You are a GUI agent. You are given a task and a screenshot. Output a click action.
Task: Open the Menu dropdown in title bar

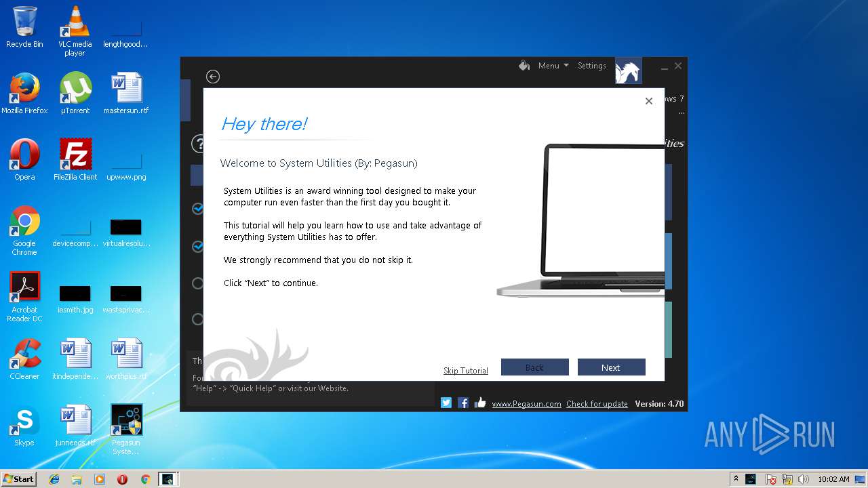point(553,66)
